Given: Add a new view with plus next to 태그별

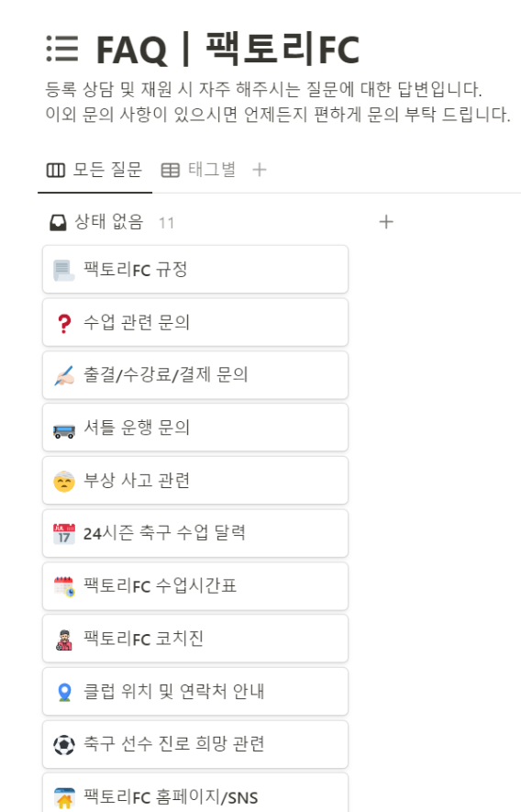Looking at the screenshot, I should 260,170.
